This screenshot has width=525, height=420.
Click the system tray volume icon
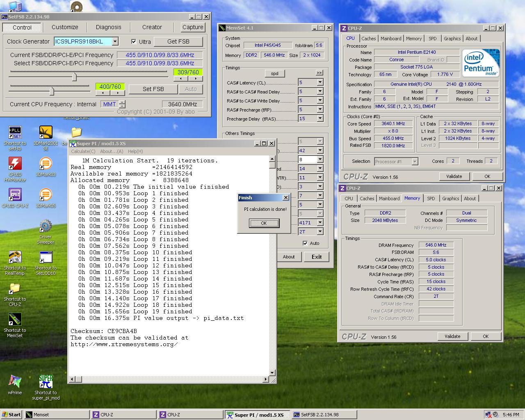click(x=495, y=415)
